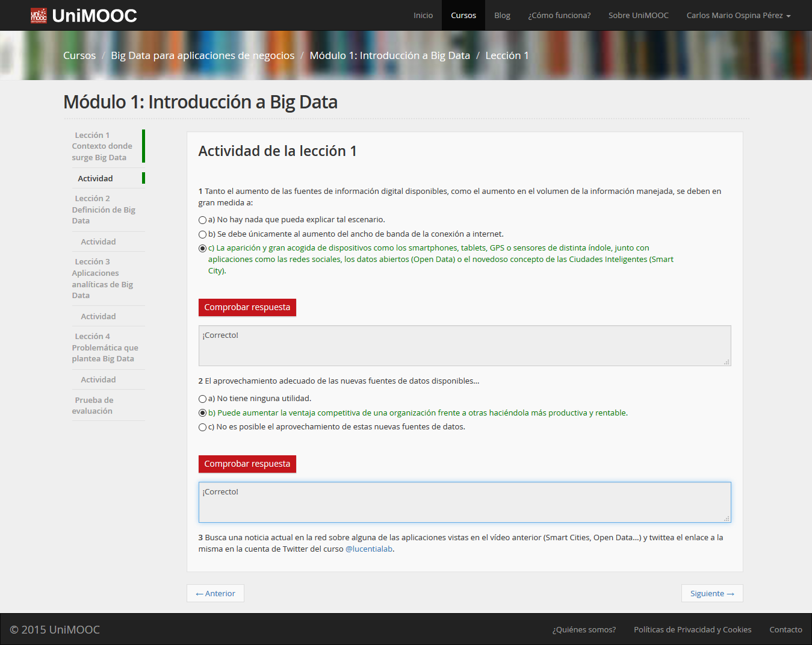
Task: Open the Inicio menu item
Action: click(423, 16)
